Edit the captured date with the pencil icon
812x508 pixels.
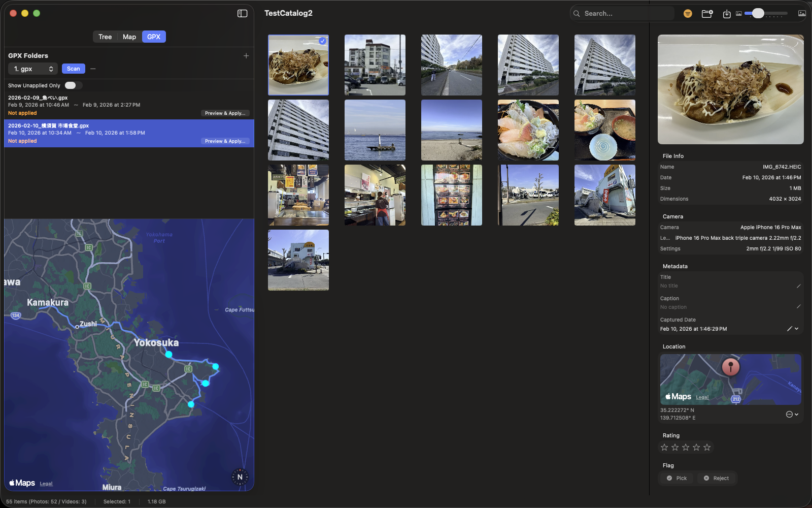[789, 328]
